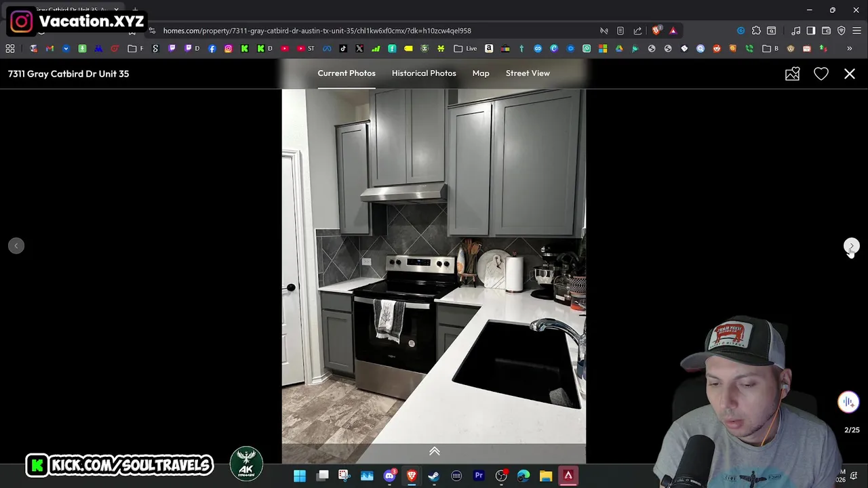Open the Gmail bookmark
Image resolution: width=868 pixels, height=488 pixels.
50,49
